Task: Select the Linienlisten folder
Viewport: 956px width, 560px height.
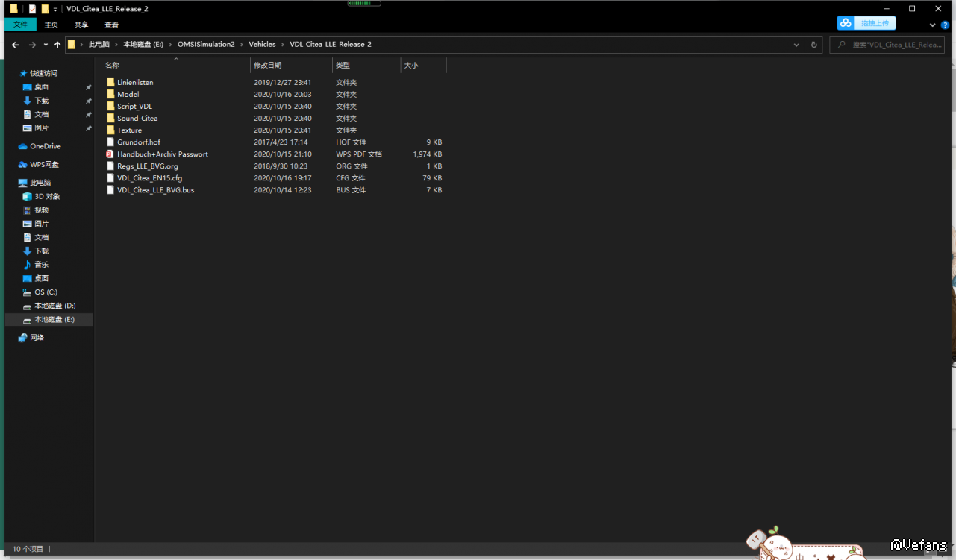Action: [135, 82]
